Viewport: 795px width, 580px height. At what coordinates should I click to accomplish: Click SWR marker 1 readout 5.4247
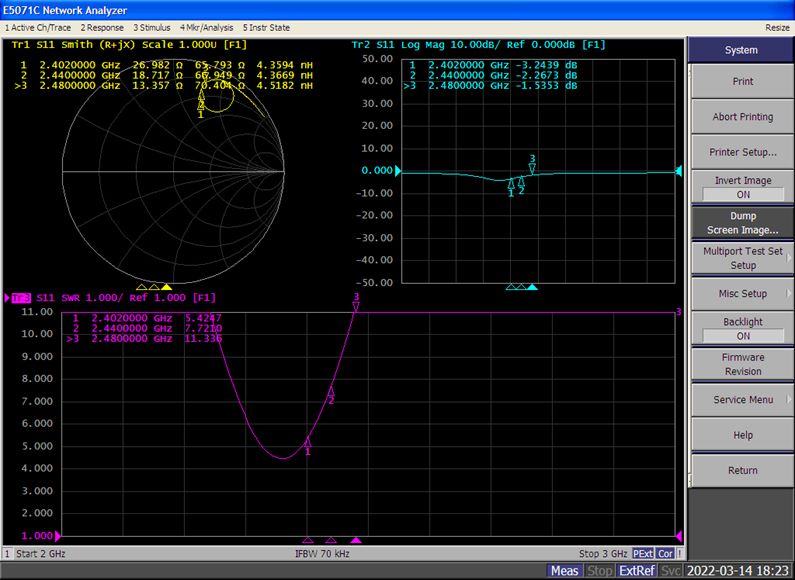pyautogui.click(x=203, y=318)
